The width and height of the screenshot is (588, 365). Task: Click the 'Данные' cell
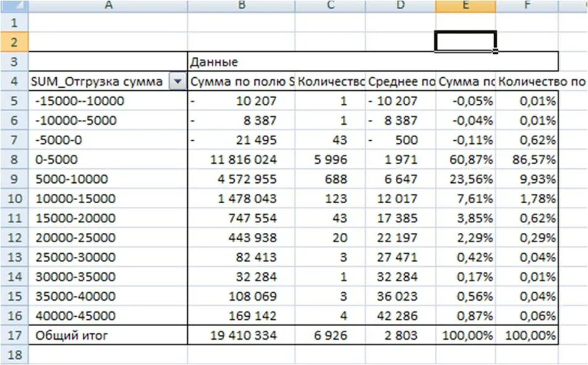[x=373, y=62]
